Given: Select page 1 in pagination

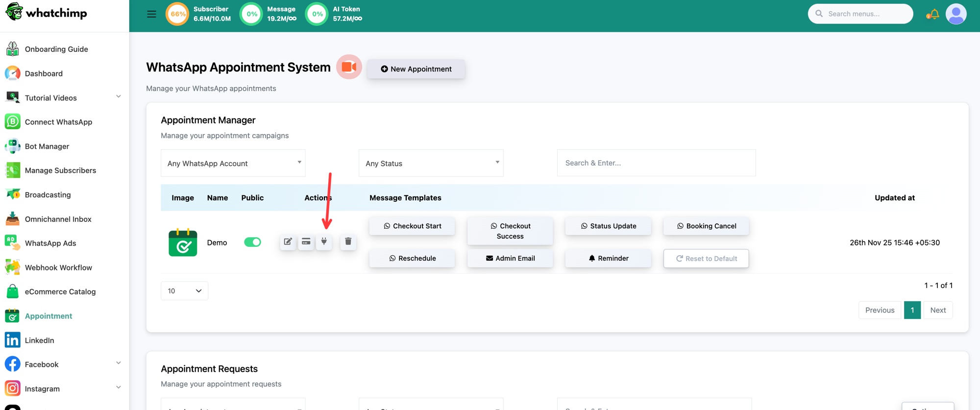Looking at the screenshot, I should (912, 310).
